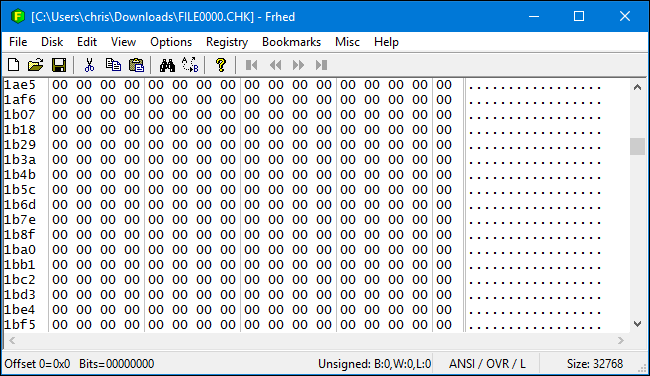Open the Help menu
Image resolution: width=650 pixels, height=376 pixels.
click(386, 42)
